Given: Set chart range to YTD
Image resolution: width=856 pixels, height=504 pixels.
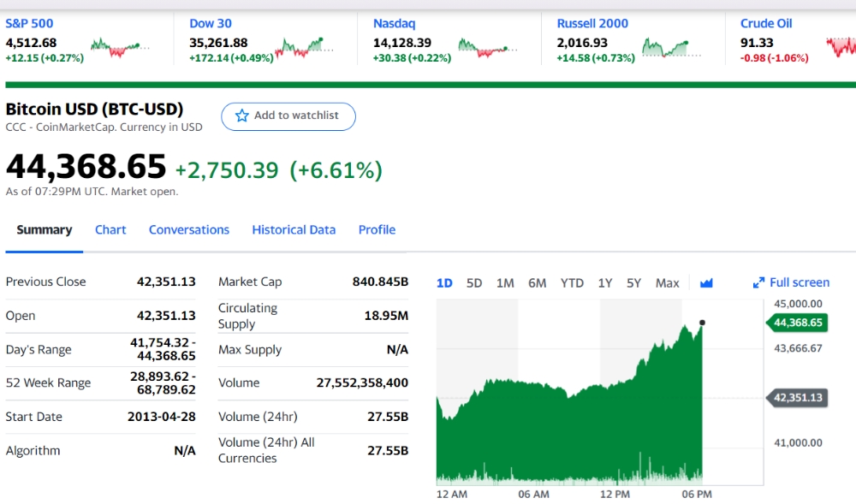Looking at the screenshot, I should 572,283.
